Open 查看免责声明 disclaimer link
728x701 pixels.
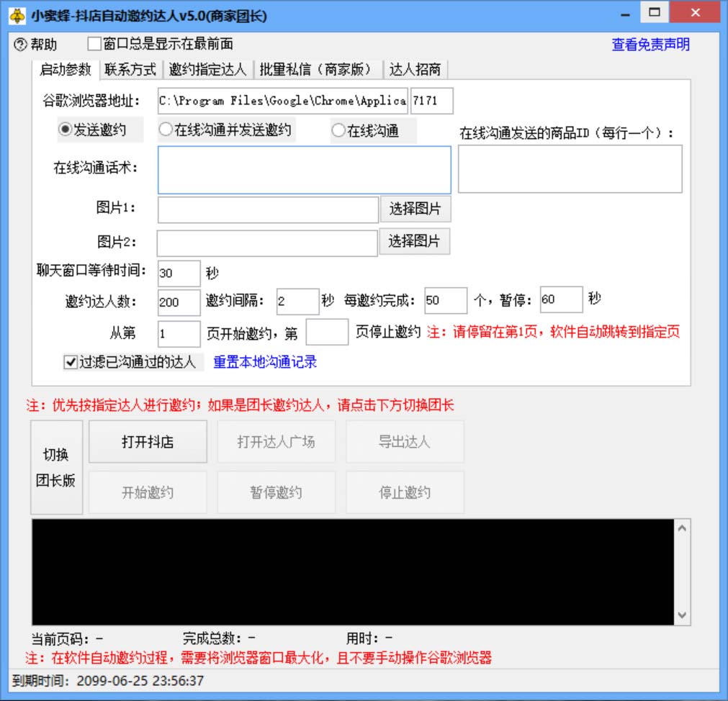pyautogui.click(x=649, y=44)
